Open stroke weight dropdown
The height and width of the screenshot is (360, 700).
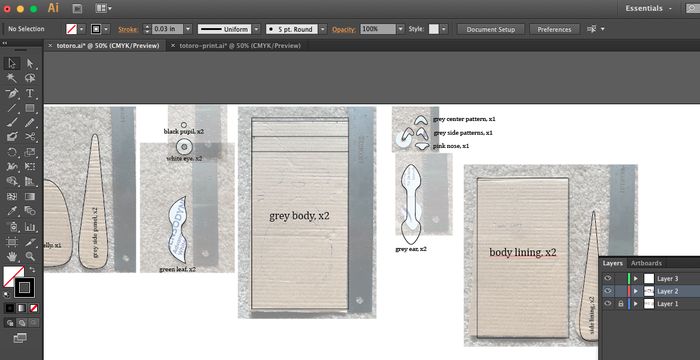[188, 29]
